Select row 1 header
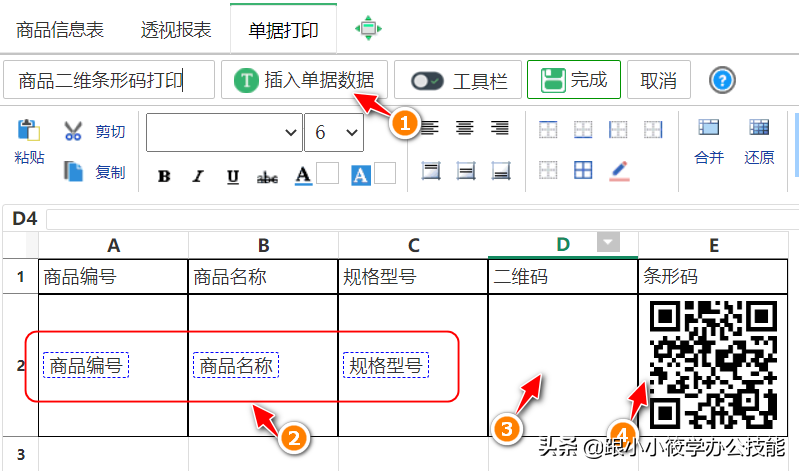The width and height of the screenshot is (799, 471). [20, 276]
